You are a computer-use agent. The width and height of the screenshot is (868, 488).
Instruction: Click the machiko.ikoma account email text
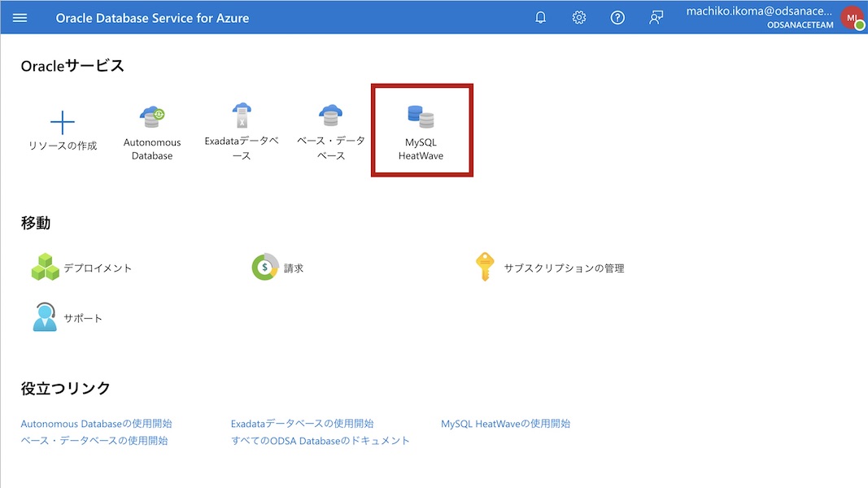(x=759, y=11)
